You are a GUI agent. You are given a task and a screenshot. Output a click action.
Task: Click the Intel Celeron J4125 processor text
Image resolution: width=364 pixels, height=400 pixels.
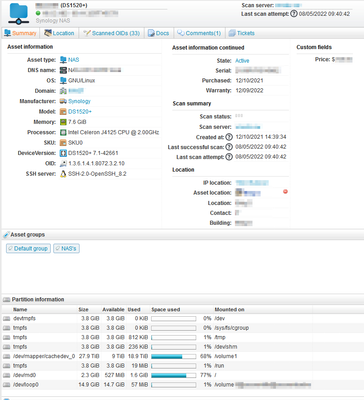113,132
